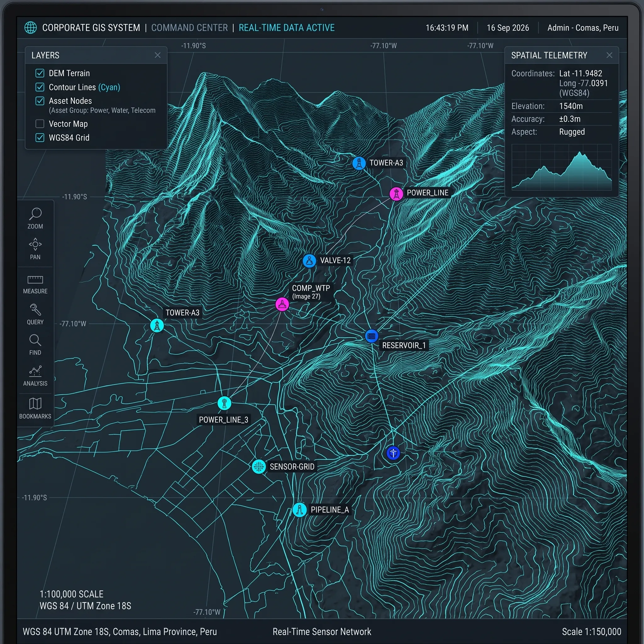Select the POWER_LINE_3 node marker
The image size is (644, 644).
pyautogui.click(x=224, y=403)
